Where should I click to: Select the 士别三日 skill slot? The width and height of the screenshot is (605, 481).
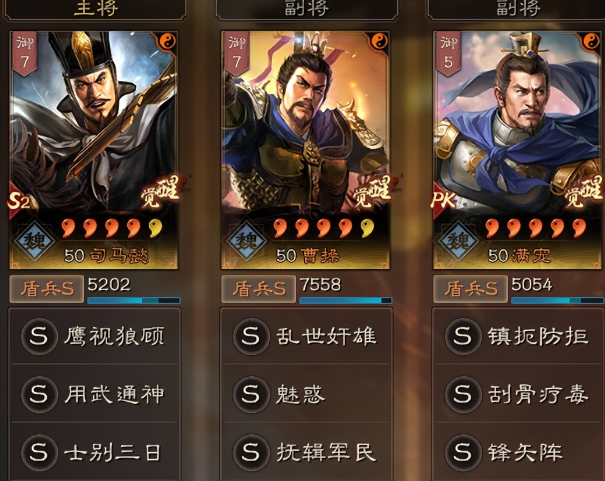(95, 452)
